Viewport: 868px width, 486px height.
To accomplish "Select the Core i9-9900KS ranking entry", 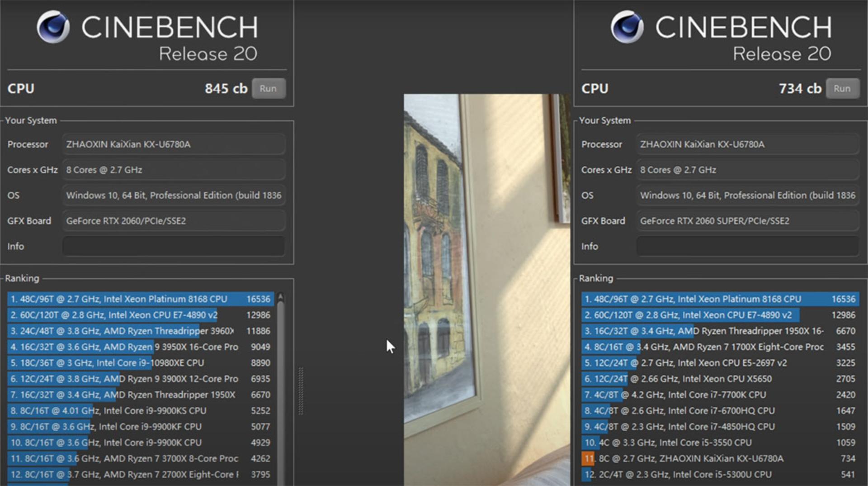I will [x=140, y=410].
